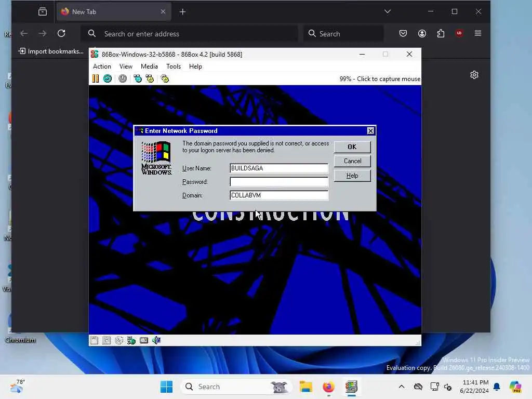The width and height of the screenshot is (532, 399).
Task: Open weather widget showing 78°
Action: pyautogui.click(x=17, y=386)
